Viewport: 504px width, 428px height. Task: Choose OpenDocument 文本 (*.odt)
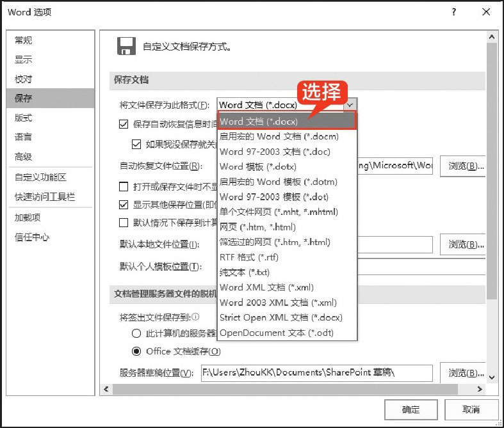point(287,333)
